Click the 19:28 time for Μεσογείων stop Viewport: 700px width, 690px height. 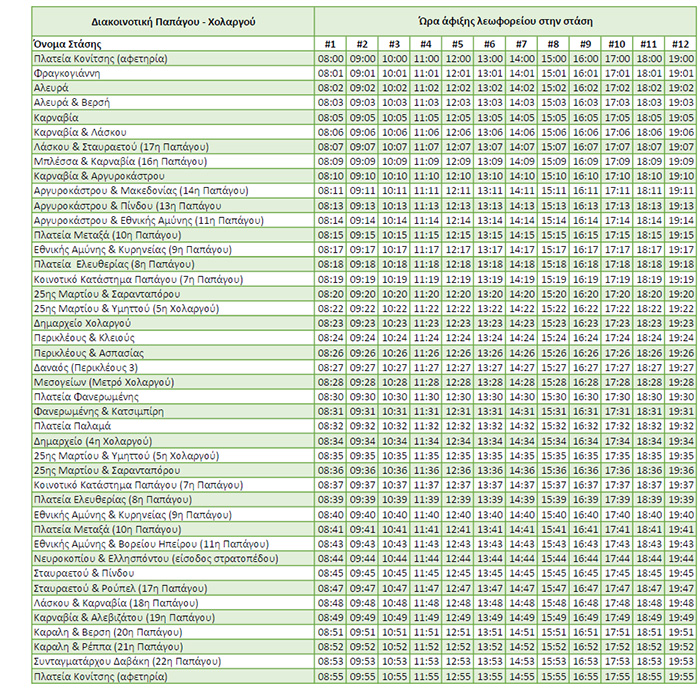[x=679, y=382]
